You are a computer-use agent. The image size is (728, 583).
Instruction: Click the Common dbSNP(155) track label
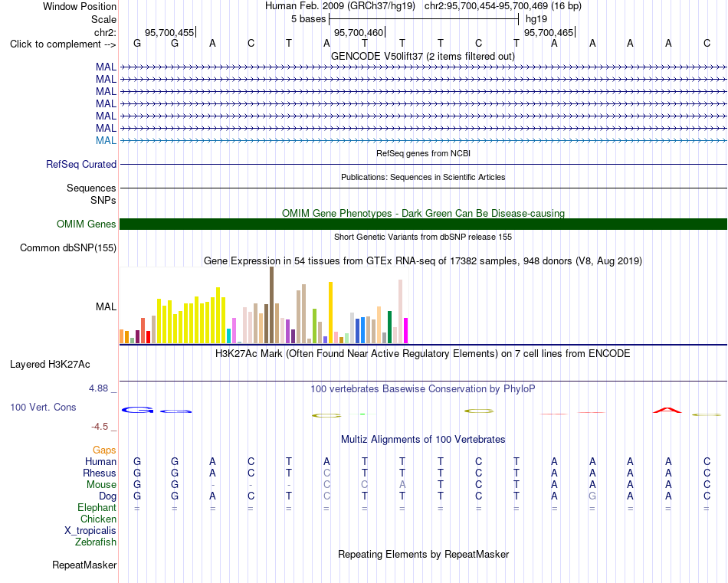tap(67, 248)
